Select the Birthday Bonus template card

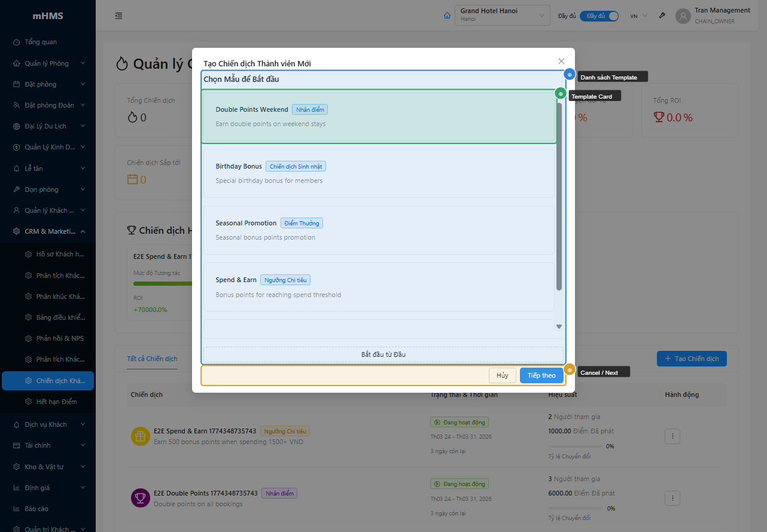(x=379, y=173)
